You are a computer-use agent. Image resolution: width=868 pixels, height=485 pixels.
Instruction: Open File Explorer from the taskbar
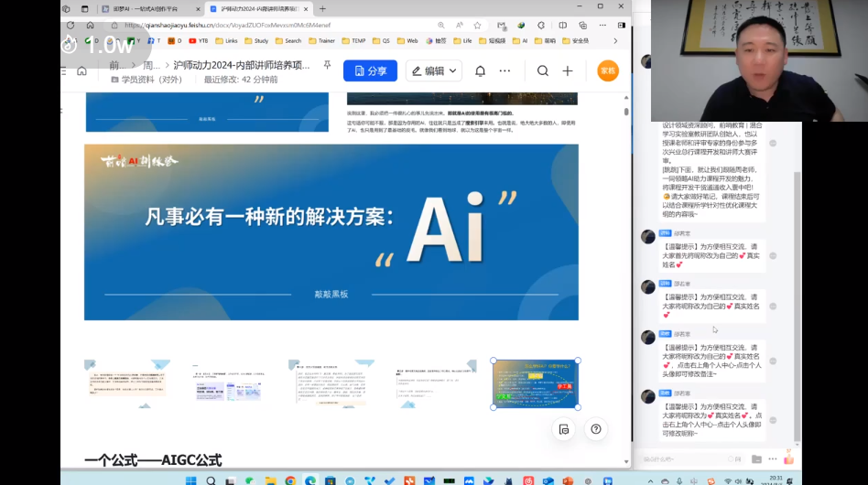270,480
